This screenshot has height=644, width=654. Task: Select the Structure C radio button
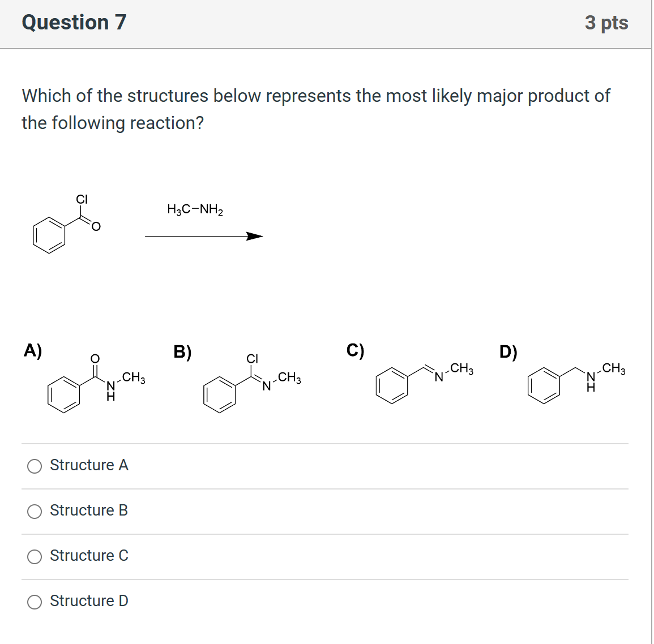tap(35, 556)
